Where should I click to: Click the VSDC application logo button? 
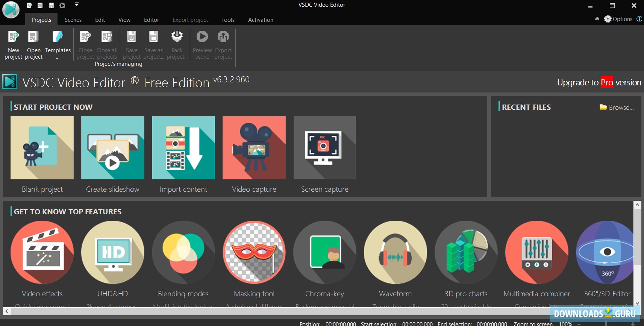coord(11,10)
